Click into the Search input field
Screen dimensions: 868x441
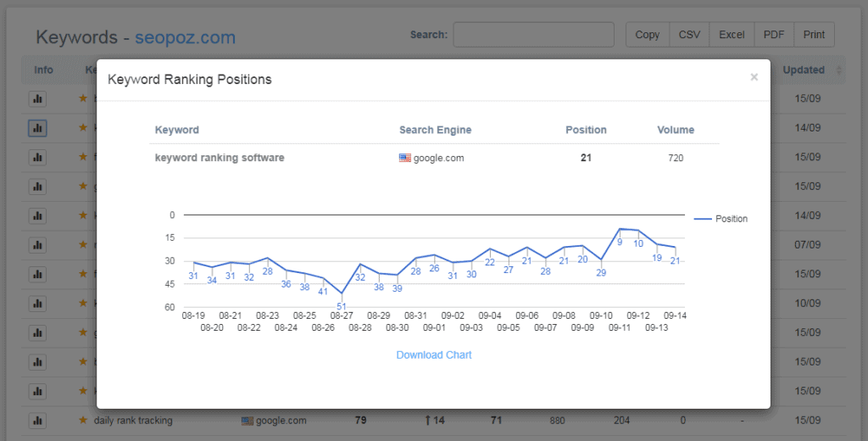(534, 35)
